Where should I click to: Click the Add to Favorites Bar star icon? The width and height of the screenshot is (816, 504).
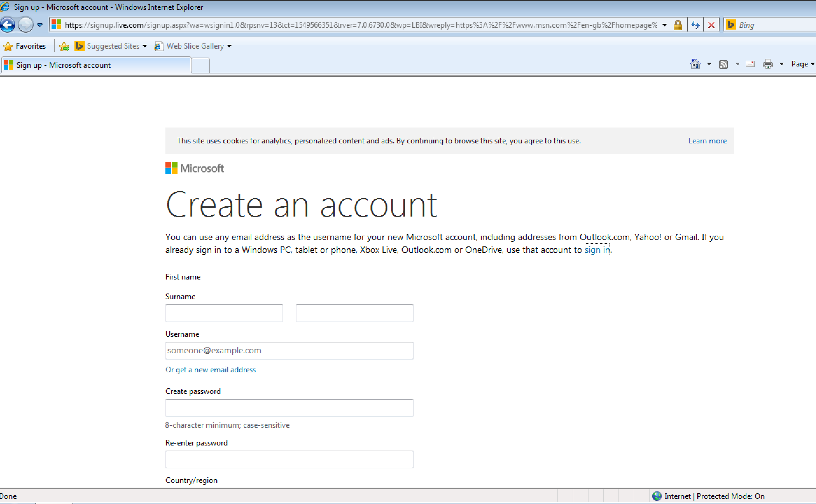coord(64,46)
